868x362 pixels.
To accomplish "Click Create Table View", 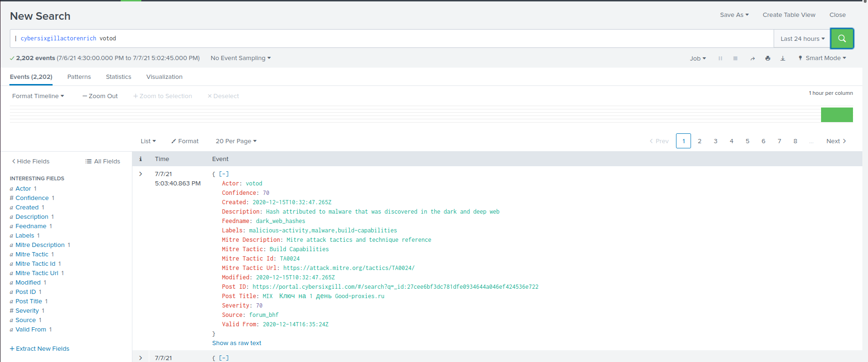I will [789, 15].
